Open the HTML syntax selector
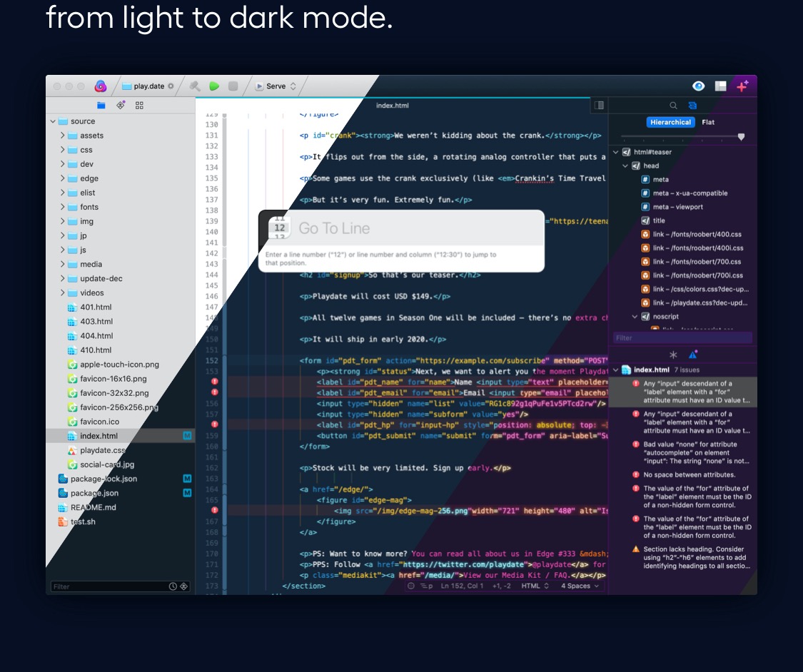The image size is (803, 672). [x=535, y=586]
